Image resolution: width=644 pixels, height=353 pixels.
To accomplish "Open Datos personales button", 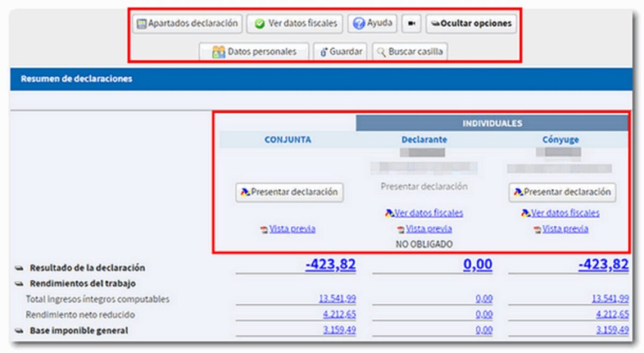I will [254, 52].
